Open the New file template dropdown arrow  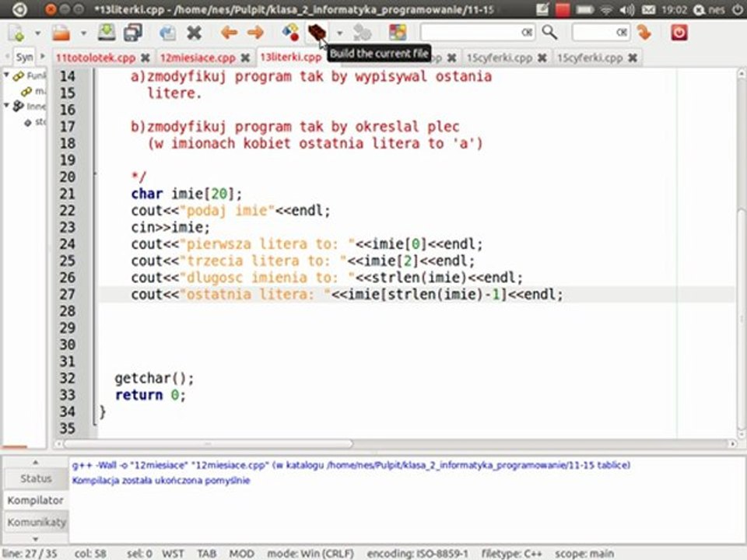pos(37,33)
